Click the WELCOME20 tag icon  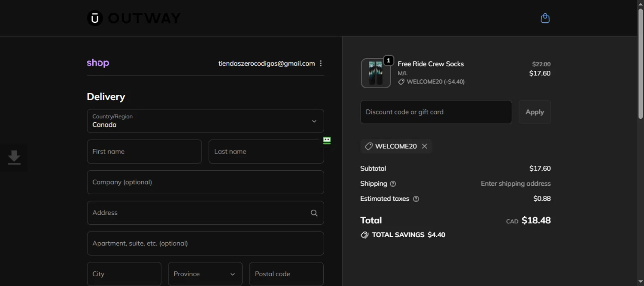pyautogui.click(x=368, y=146)
